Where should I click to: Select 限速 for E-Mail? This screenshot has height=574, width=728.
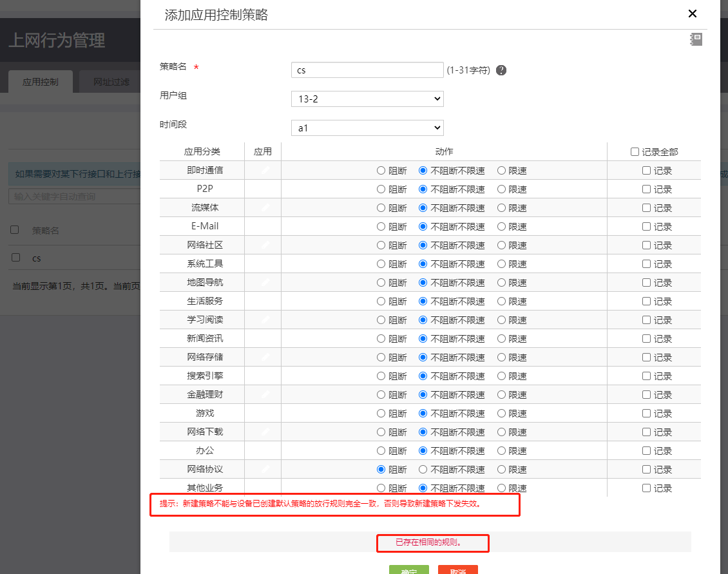tap(501, 227)
